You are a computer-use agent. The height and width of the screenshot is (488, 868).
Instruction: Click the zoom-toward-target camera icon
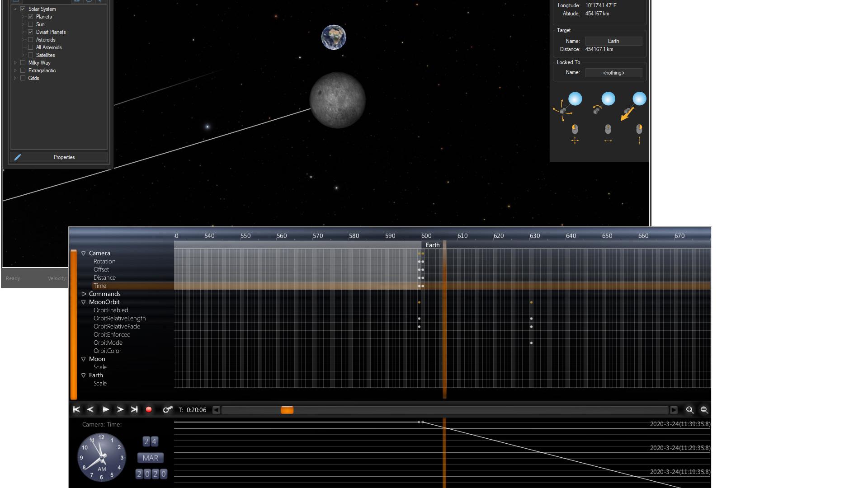pyautogui.click(x=633, y=106)
